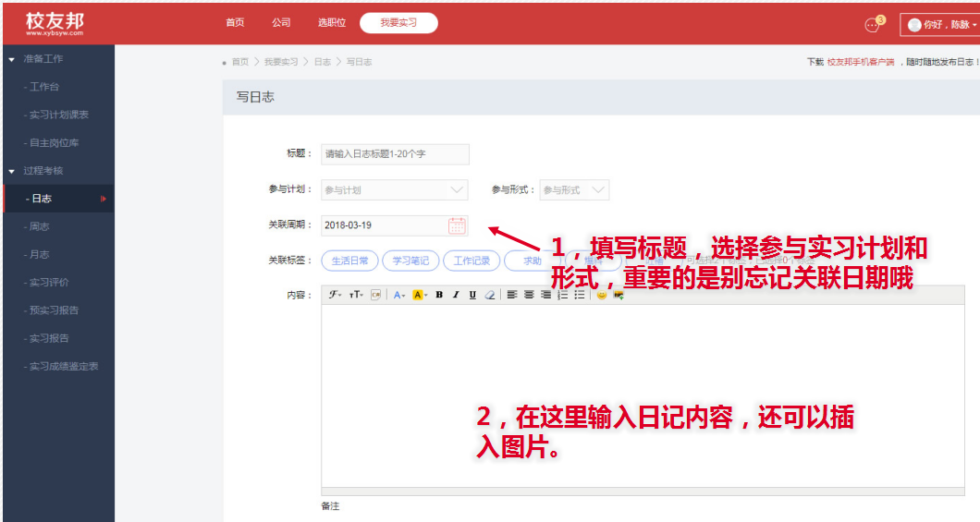
Task: Open the 参与计划 dropdown
Action: 394,190
